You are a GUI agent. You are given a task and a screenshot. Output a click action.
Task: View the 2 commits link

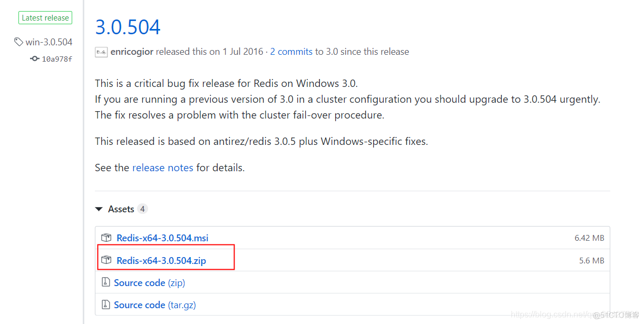(291, 52)
